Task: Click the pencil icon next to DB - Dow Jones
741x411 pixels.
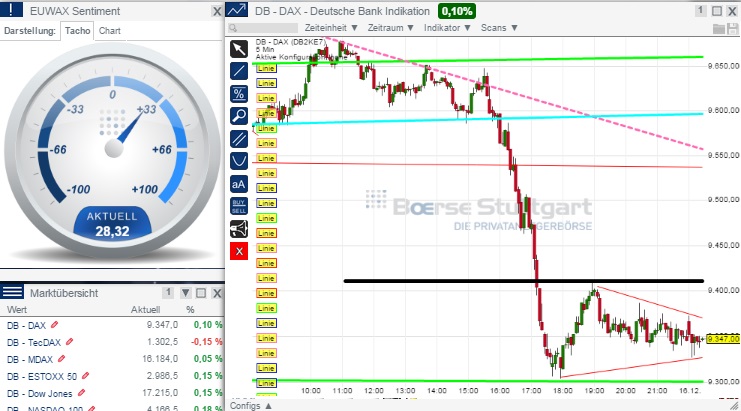Action: pyautogui.click(x=81, y=393)
